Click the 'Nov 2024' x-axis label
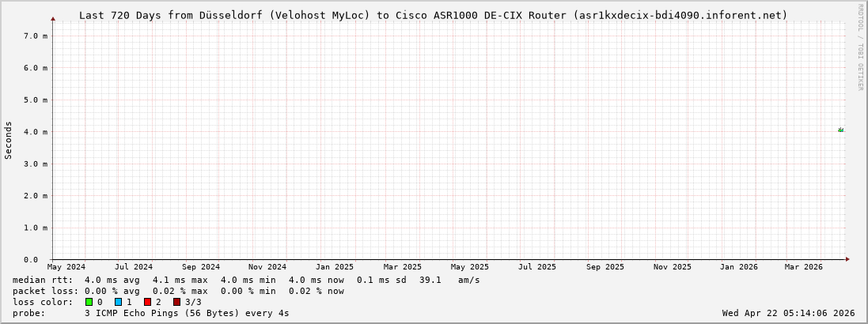 [267, 267]
